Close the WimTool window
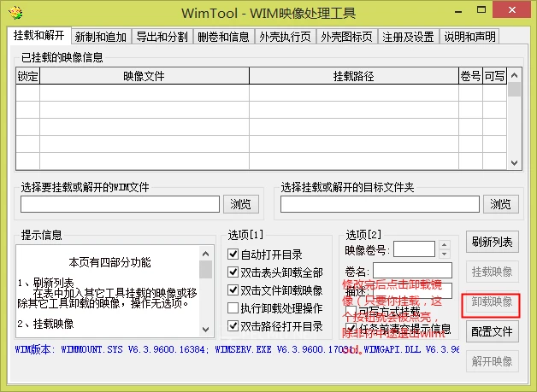This screenshot has width=537, height=392. pos(512,10)
